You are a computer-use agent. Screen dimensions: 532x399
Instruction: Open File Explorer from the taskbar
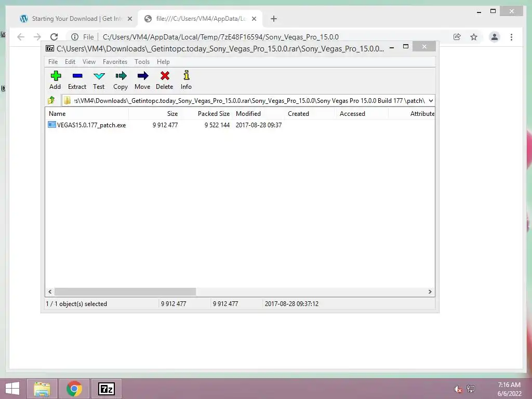tap(42, 389)
